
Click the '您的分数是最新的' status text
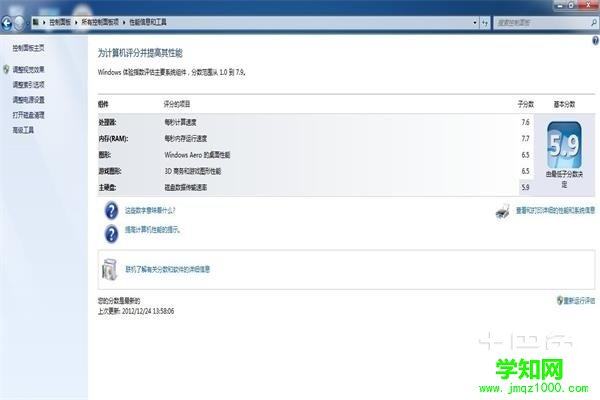[119, 301]
